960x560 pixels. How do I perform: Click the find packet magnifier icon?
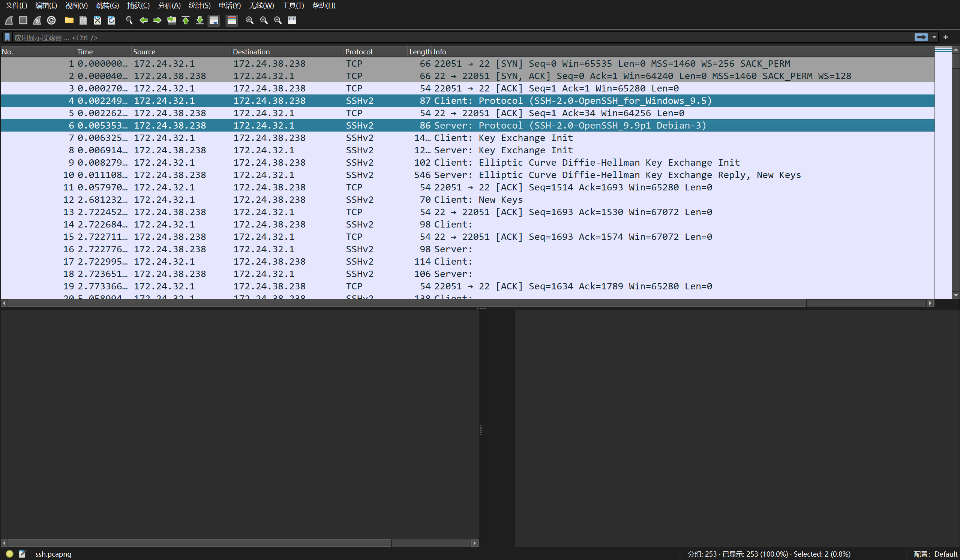click(x=129, y=20)
